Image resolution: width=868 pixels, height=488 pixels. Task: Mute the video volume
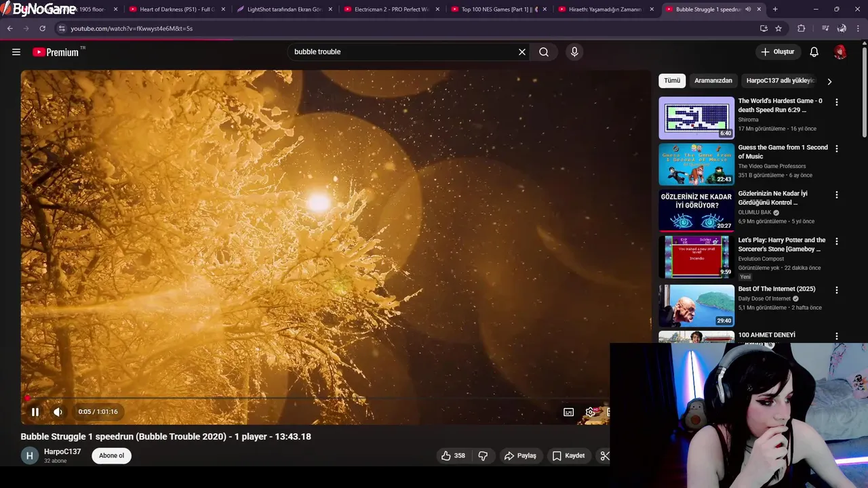(x=58, y=411)
